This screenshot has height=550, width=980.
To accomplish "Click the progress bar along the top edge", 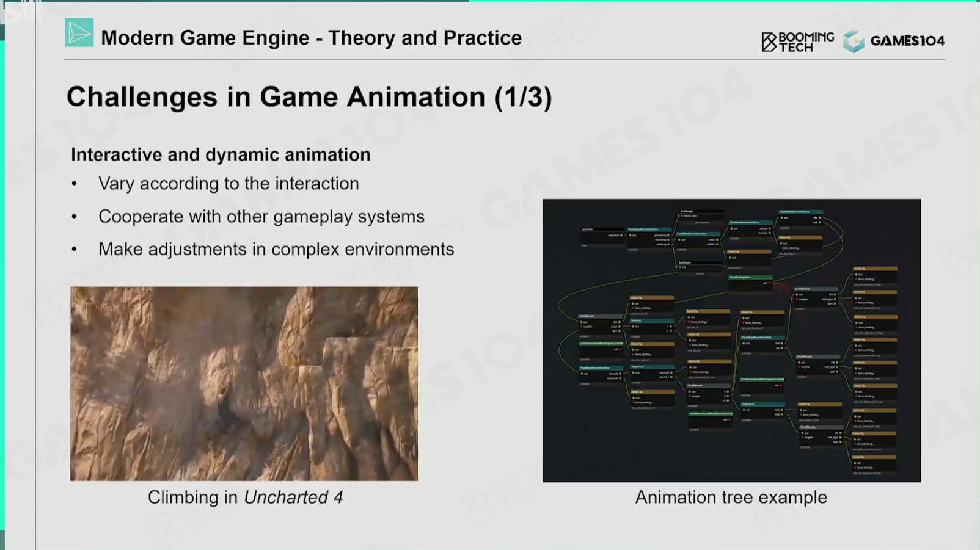I will [489, 1].
